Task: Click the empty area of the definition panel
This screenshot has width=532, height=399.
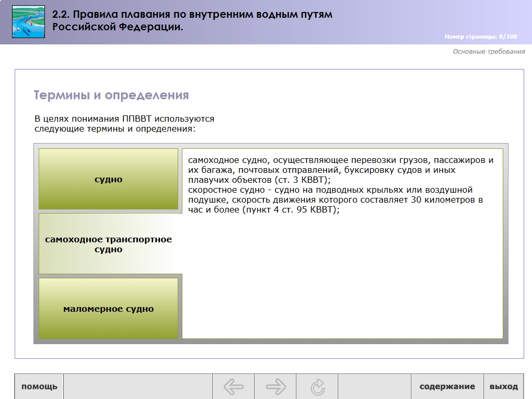Action: [x=342, y=277]
